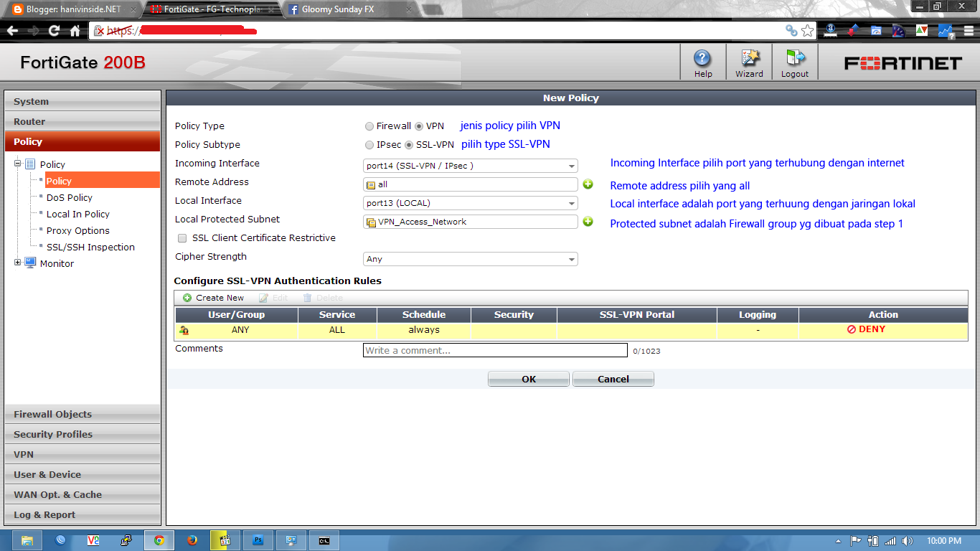Collapse the Policy tree node
The image size is (980, 551).
pos(18,164)
